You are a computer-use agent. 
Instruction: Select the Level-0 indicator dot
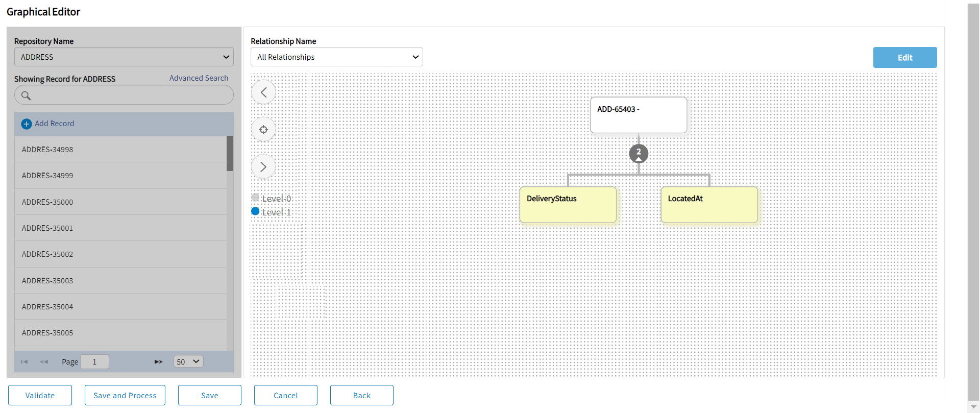pyautogui.click(x=255, y=198)
